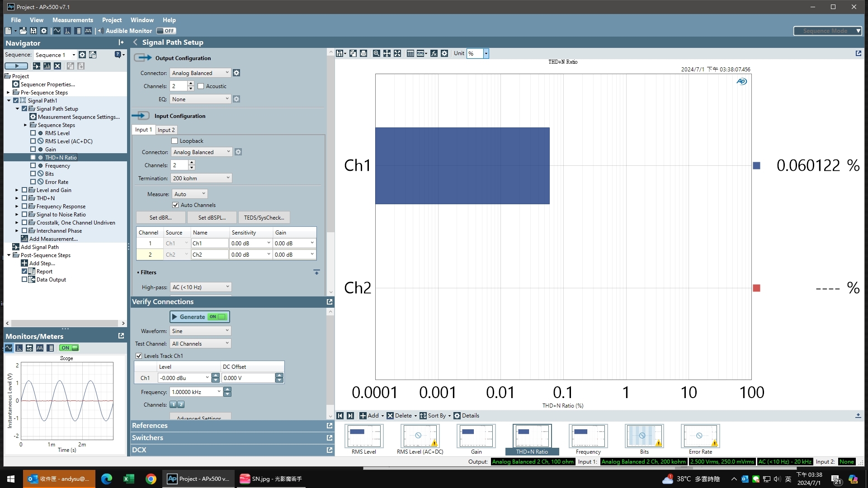
Task: Pop out the graph with the top-right undock icon
Action: 859,53
